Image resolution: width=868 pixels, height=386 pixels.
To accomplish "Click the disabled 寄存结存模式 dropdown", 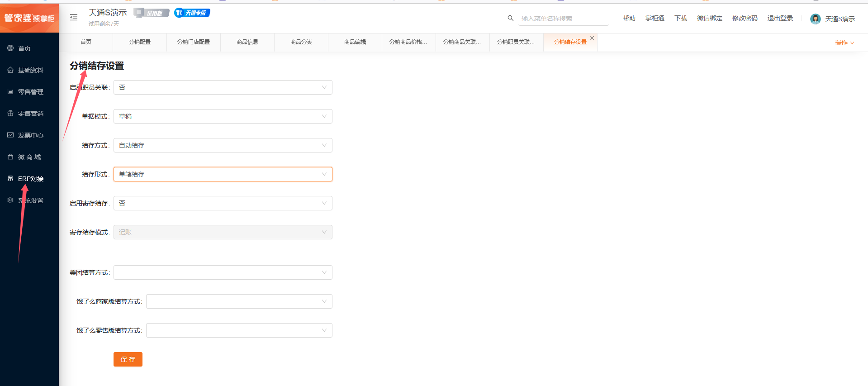I will click(223, 232).
